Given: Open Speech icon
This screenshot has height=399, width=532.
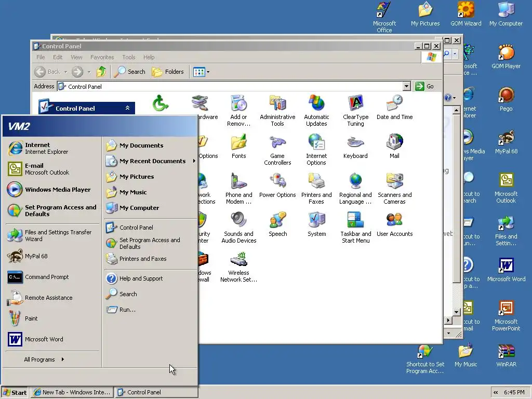Looking at the screenshot, I should (x=278, y=224).
